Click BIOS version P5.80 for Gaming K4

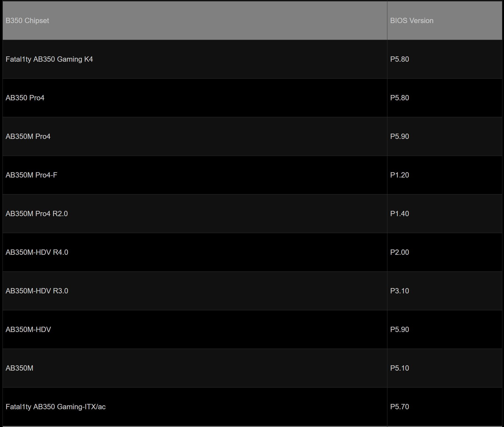coord(399,59)
